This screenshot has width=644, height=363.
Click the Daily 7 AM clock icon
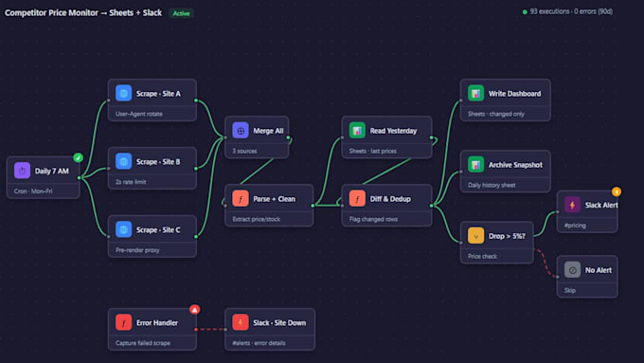coord(22,171)
